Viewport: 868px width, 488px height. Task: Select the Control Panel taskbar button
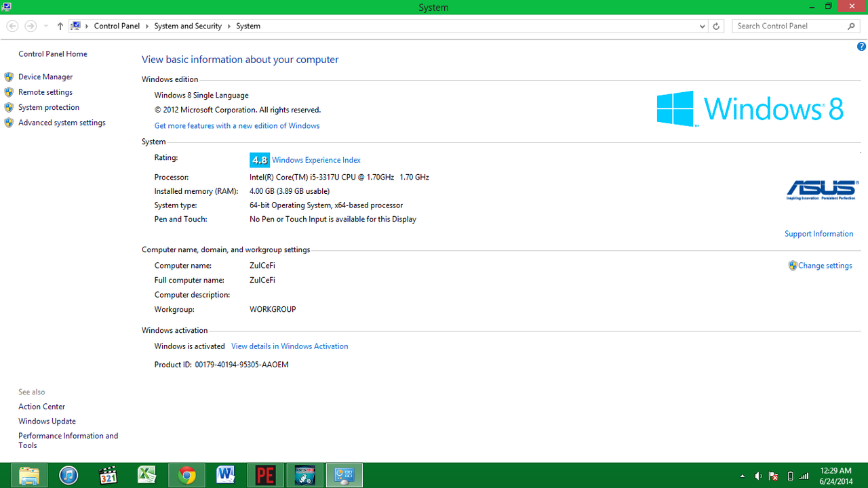(x=344, y=475)
